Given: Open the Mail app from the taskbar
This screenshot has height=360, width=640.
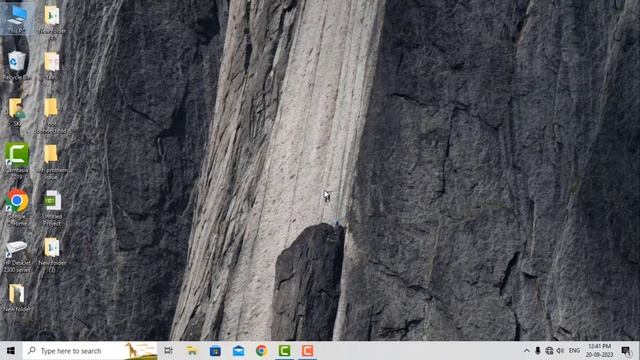Looking at the screenshot, I should (238, 351).
